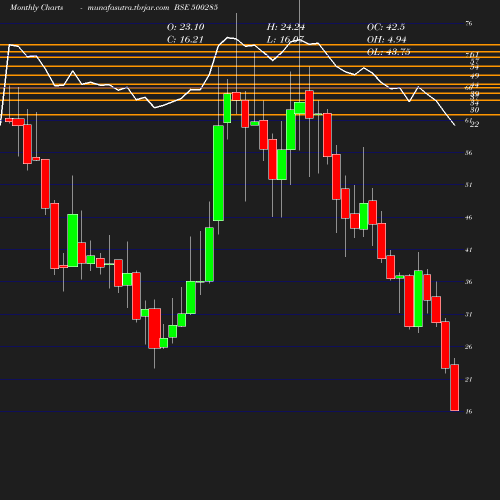Click the "BSE 500285" stock code
Image resolution: width=500 pixels, height=500 pixels.
click(x=196, y=7)
